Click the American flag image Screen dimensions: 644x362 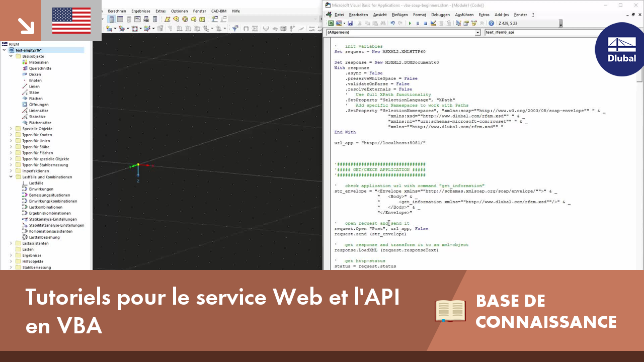pyautogui.click(x=71, y=21)
